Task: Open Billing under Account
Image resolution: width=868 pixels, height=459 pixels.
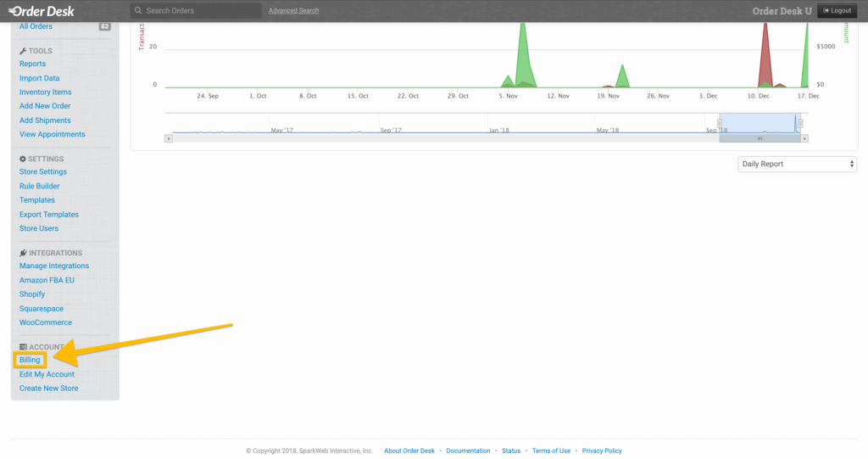Action: click(x=30, y=361)
